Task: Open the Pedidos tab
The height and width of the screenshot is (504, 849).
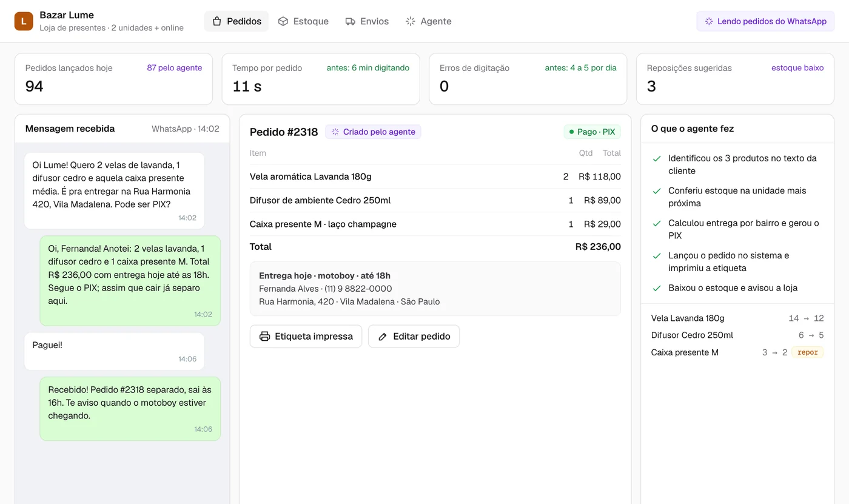Action: click(237, 21)
